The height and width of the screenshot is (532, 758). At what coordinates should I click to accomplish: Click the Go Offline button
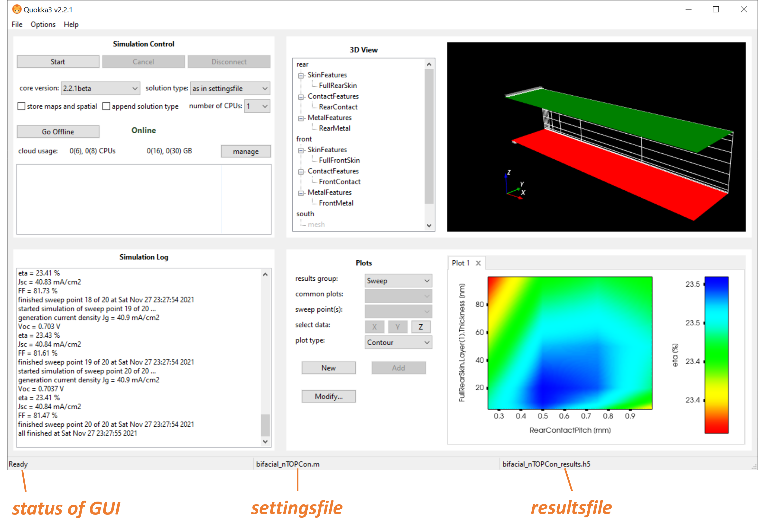tap(58, 132)
